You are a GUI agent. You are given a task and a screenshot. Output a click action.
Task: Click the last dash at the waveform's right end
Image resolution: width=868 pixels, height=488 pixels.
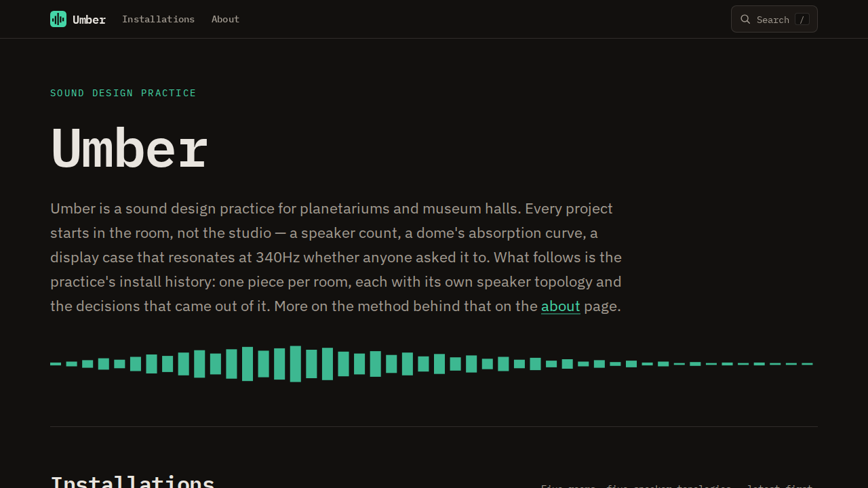807,364
